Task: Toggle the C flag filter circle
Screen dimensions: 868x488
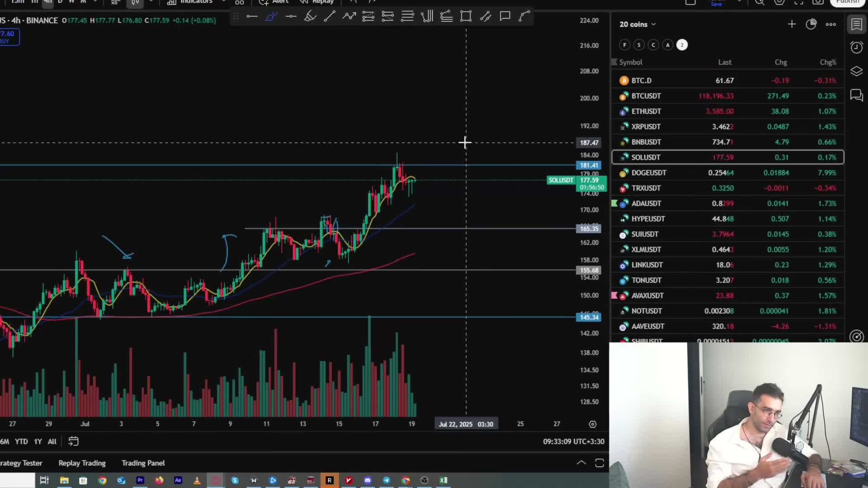Action: point(653,45)
